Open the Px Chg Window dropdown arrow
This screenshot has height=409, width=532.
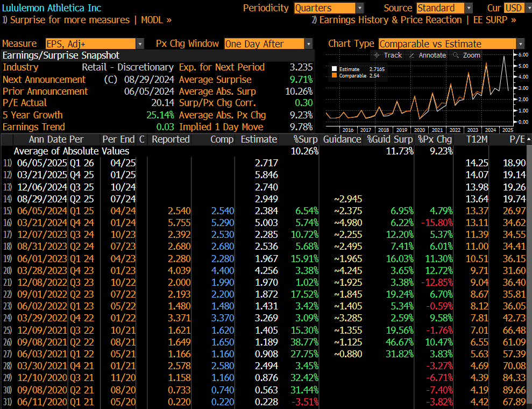308,44
